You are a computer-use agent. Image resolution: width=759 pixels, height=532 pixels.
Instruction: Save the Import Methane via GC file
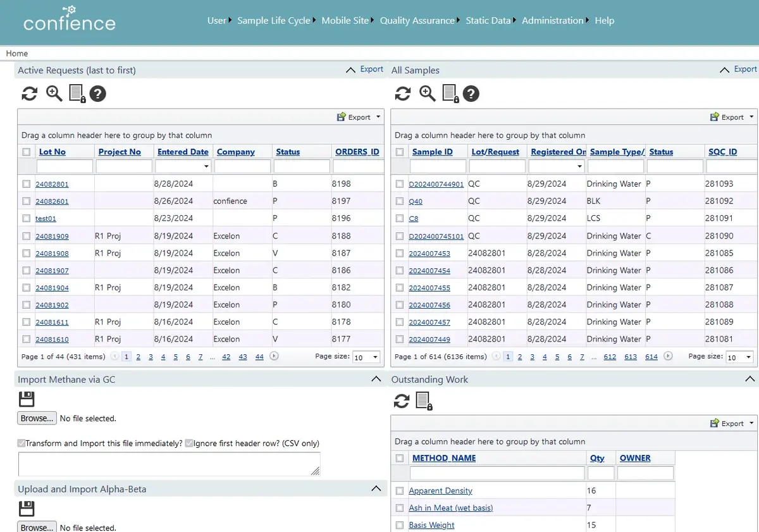coord(27,399)
